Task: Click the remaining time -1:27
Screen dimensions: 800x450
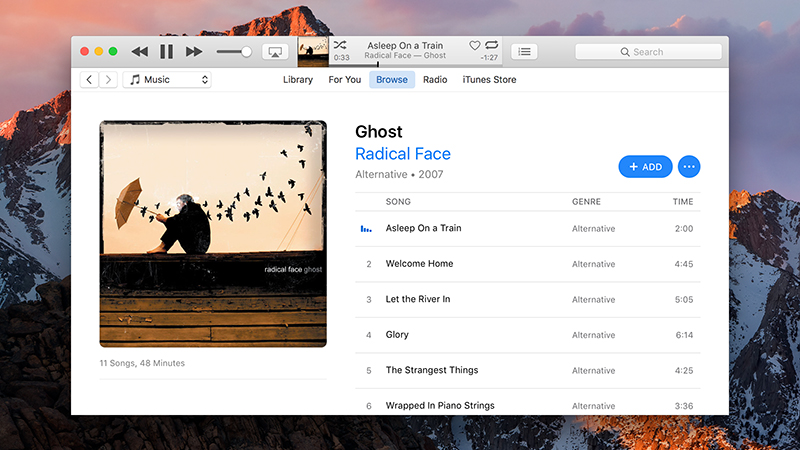Action: tap(489, 58)
